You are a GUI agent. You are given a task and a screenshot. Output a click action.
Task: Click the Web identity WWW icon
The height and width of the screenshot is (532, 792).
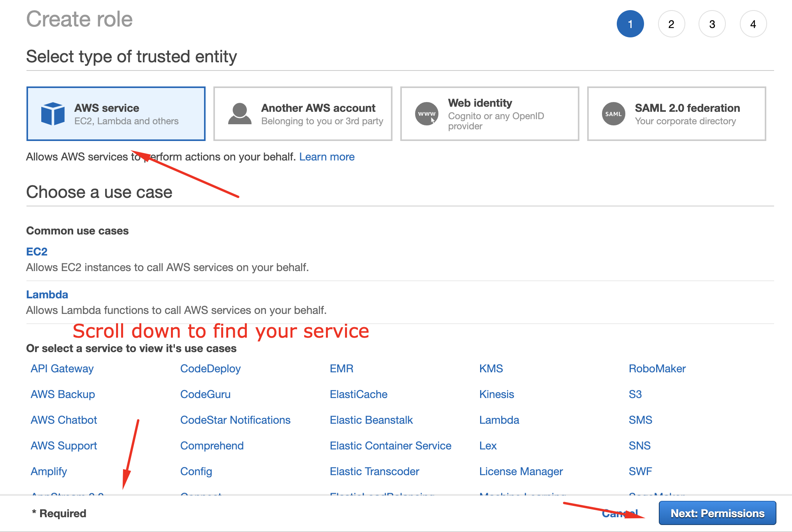427,114
